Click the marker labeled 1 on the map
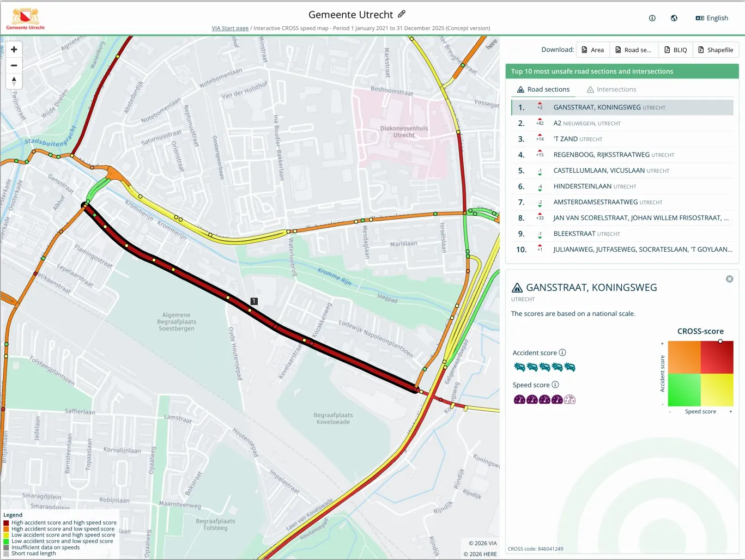The width and height of the screenshot is (745, 560). tap(254, 301)
